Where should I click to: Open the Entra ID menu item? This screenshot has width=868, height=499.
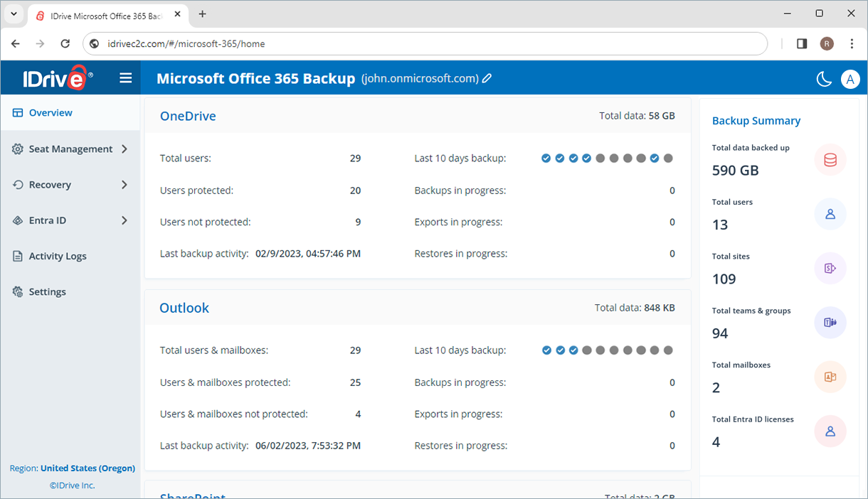pyautogui.click(x=70, y=220)
